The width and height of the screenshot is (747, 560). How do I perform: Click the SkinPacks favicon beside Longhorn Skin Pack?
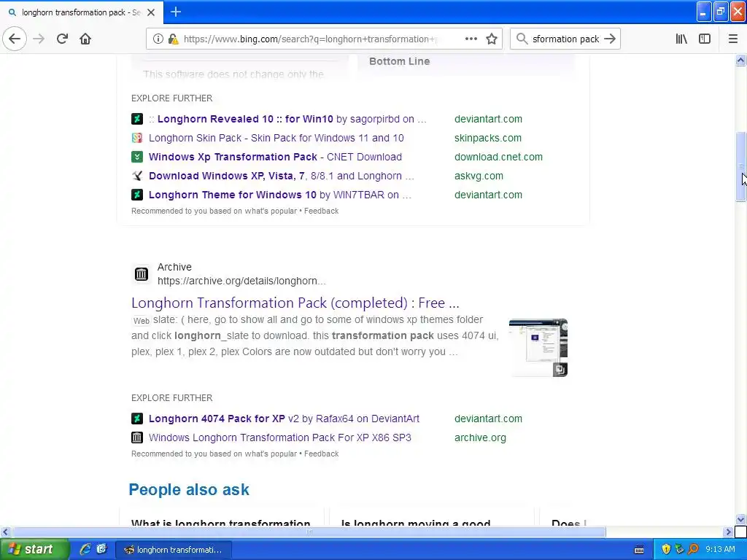137,138
